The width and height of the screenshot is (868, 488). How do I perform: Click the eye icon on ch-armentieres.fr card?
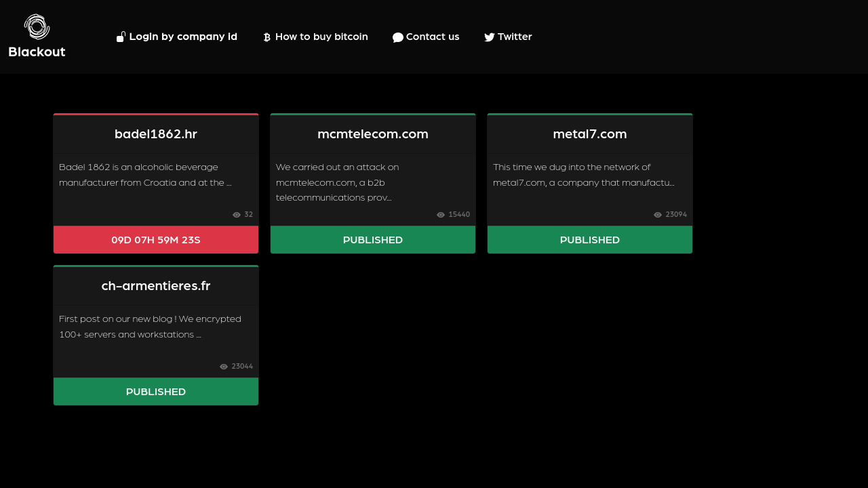coord(224,367)
